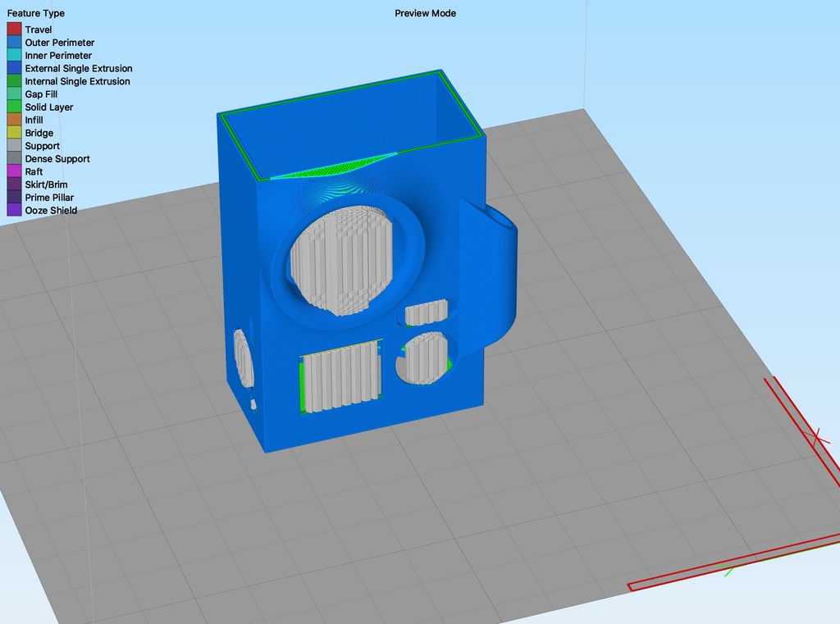The width and height of the screenshot is (840, 624).
Task: Click the Inner Perimeter cyan swatch
Action: (14, 55)
